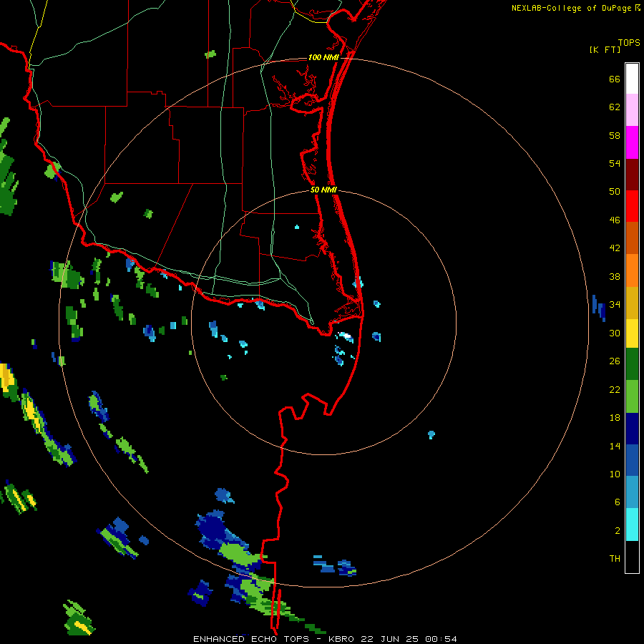Screen dimensions: 644x644
Task: Select the light green legend swatch
Action: (x=632, y=396)
